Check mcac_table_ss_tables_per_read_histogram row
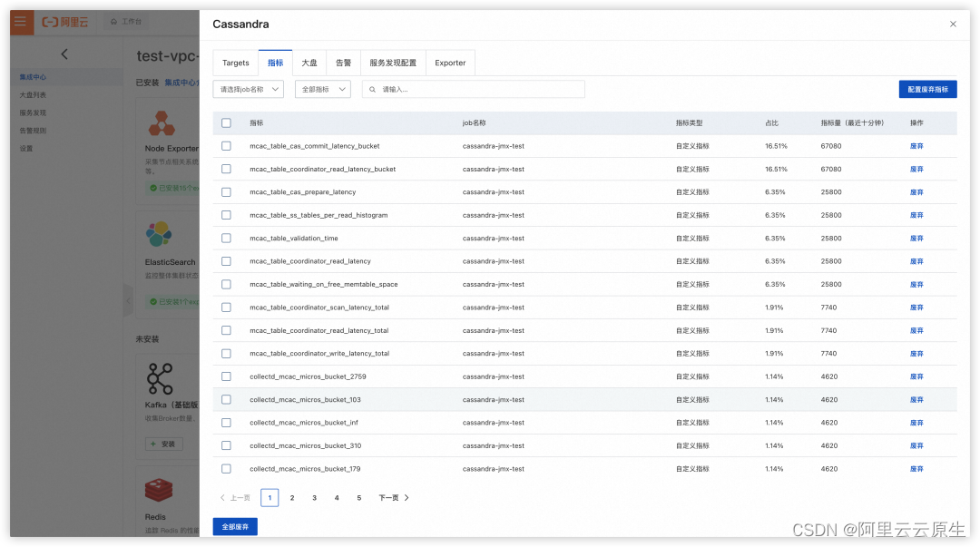Viewport: 980px width, 547px height. point(226,215)
